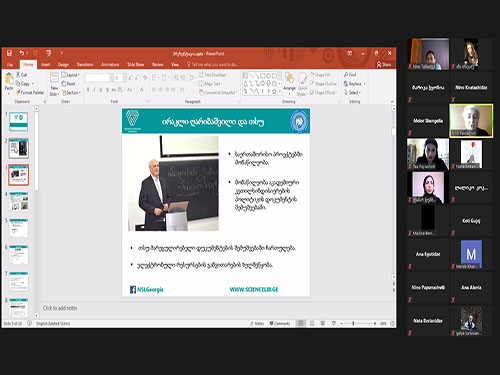Open the Animations tab
This screenshot has height=375, width=500.
[110, 65]
